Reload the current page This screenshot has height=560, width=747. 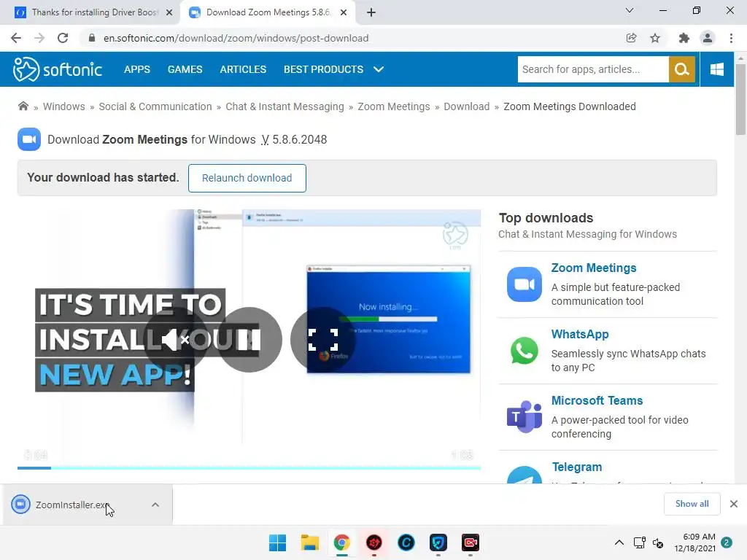point(63,38)
